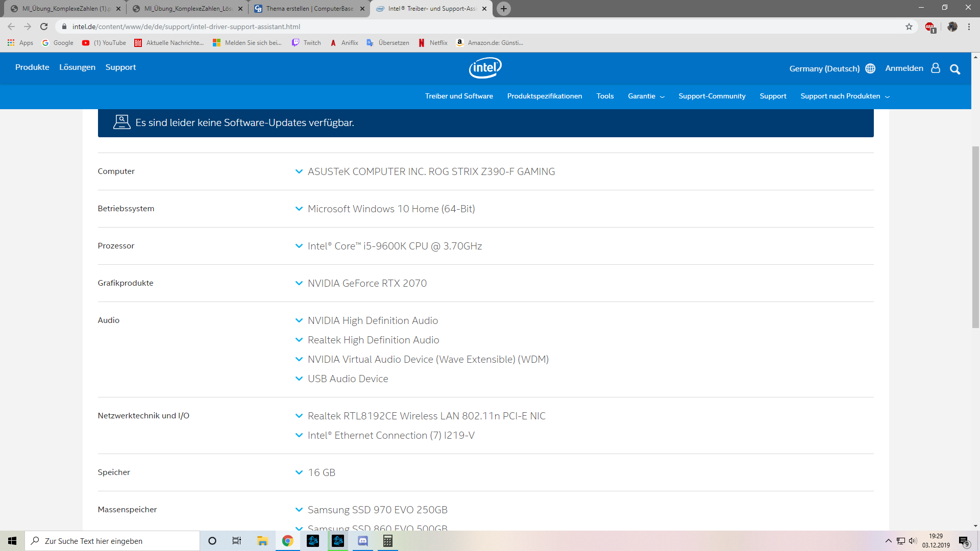Open Support menu in top-left header

pyautogui.click(x=120, y=67)
